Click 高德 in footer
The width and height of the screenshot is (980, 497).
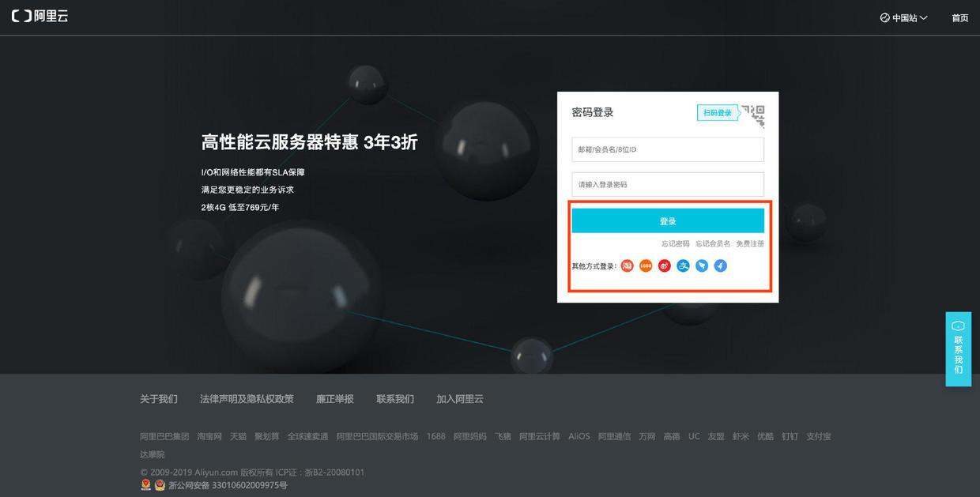pos(672,436)
